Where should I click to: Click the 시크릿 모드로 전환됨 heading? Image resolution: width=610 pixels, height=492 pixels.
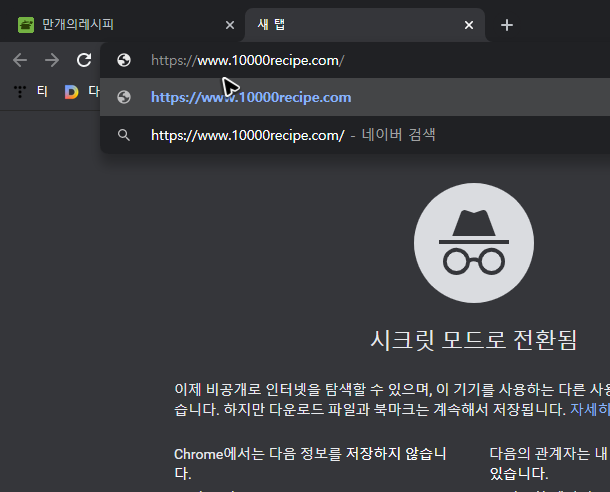point(473,340)
